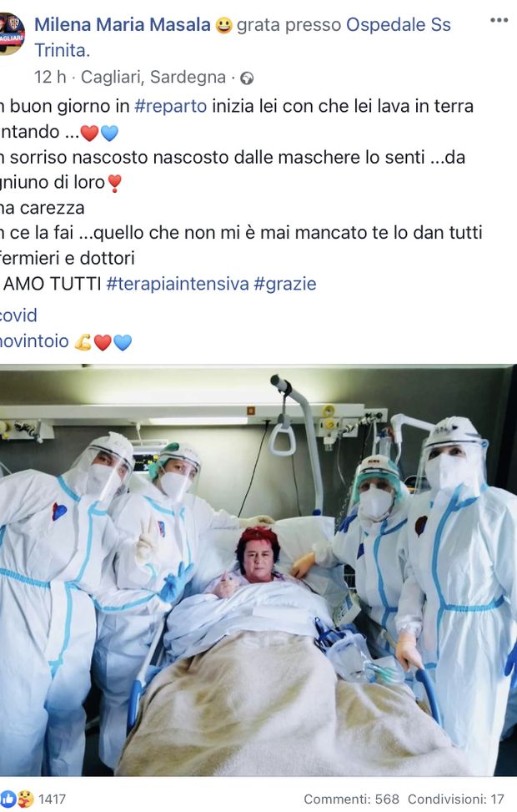Open the covid hashtag link
The width and height of the screenshot is (517, 812).
click(x=18, y=315)
